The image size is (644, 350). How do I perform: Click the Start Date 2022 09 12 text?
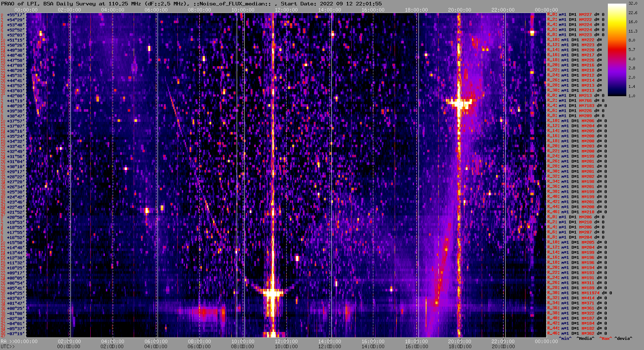(x=331, y=4)
